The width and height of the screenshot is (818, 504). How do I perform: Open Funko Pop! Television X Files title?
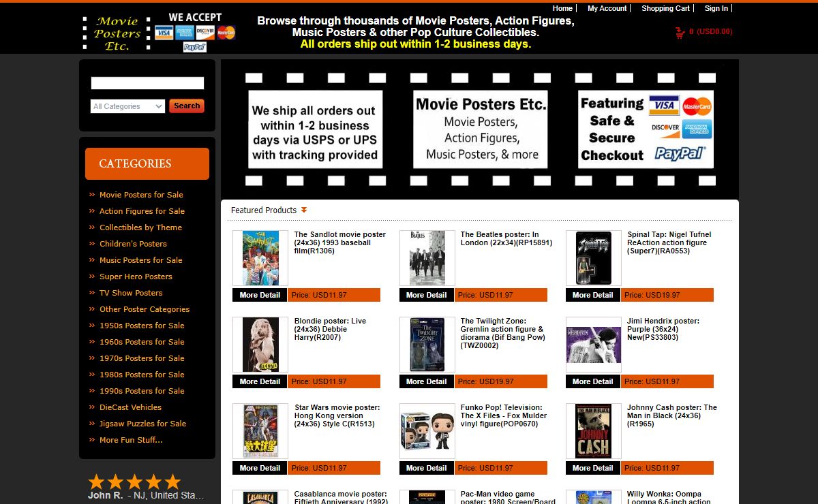pyautogui.click(x=504, y=415)
